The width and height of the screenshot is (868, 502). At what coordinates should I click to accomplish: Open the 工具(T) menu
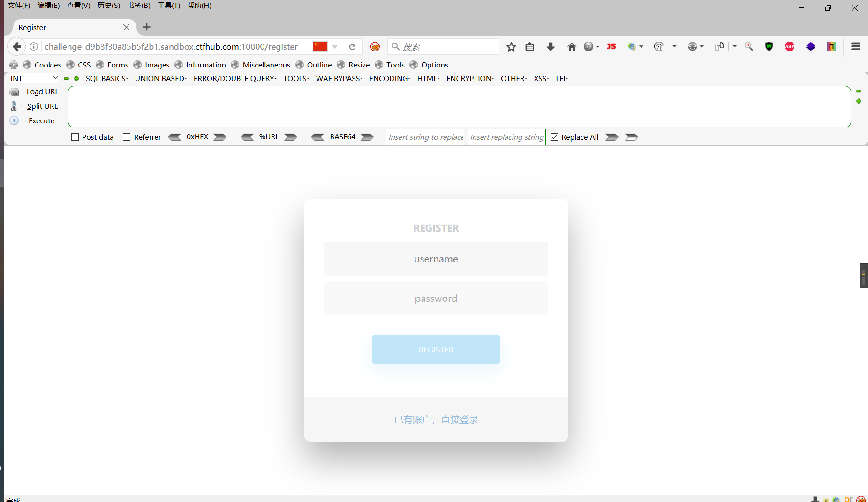169,6
